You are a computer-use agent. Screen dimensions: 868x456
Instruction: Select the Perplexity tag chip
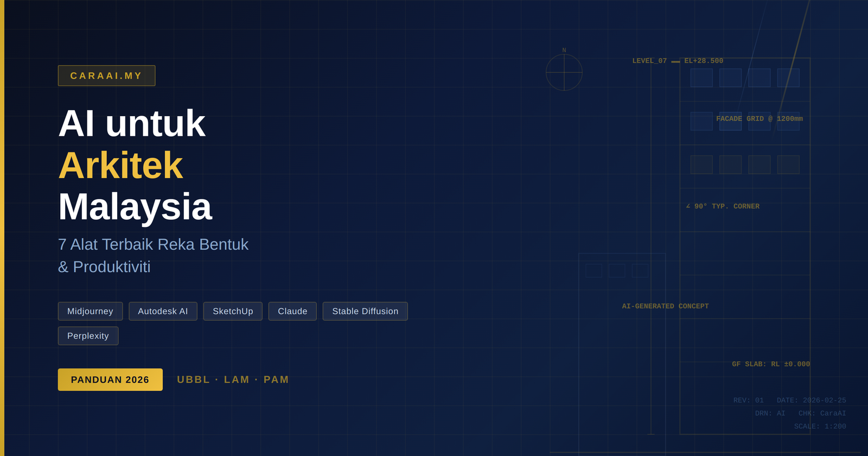pos(88,336)
